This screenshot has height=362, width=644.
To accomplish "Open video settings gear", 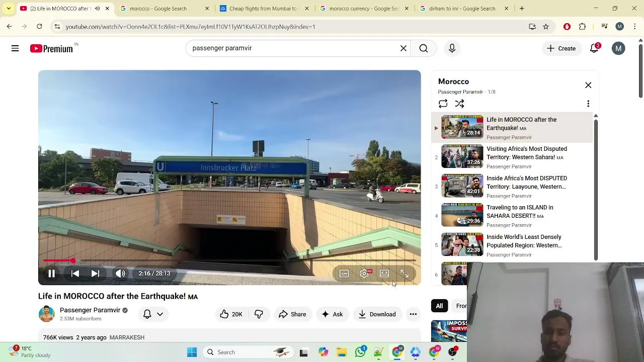I will (x=364, y=274).
